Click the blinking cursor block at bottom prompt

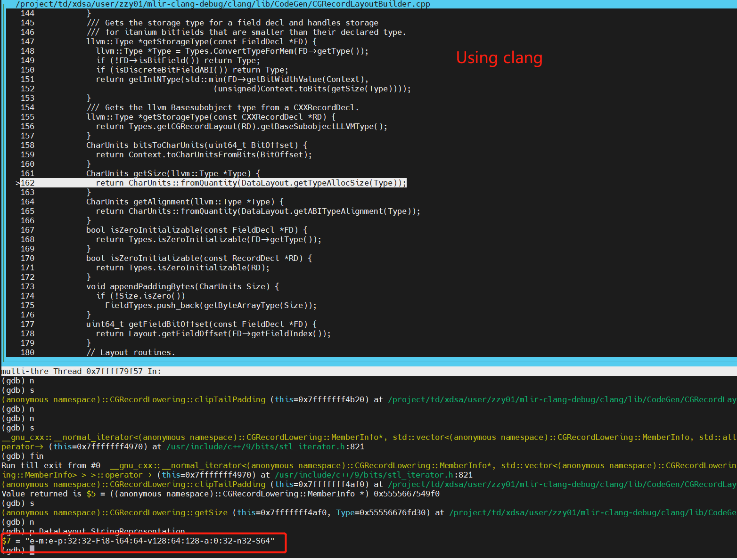pos(31,550)
